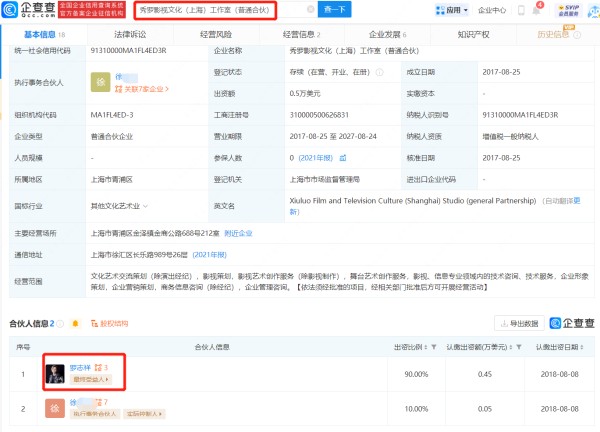Switch to the 经营信息 tab
This screenshot has height=432, width=600.
[x=302, y=35]
